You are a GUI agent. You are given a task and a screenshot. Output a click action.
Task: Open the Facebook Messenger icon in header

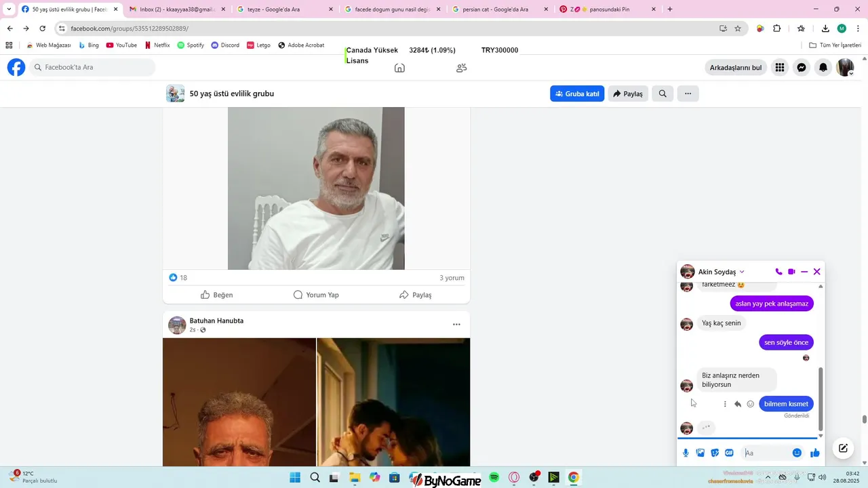click(802, 68)
